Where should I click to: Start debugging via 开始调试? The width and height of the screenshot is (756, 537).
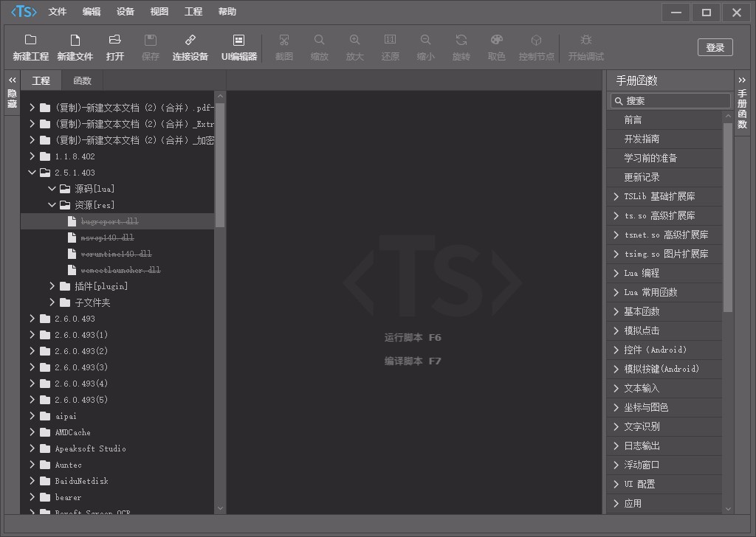(585, 47)
